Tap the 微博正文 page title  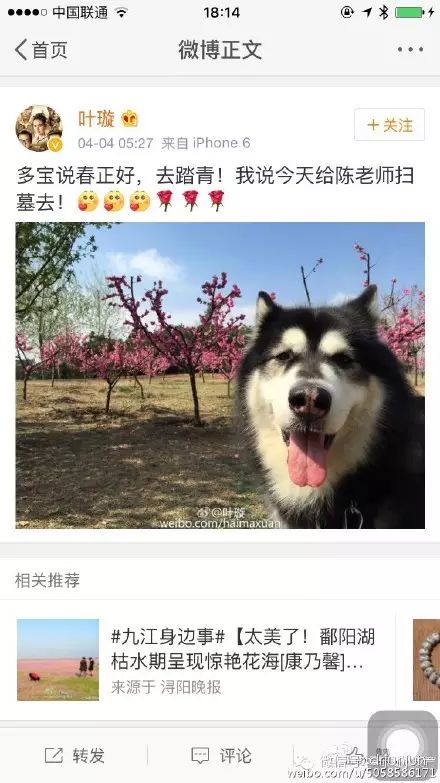pos(220,49)
